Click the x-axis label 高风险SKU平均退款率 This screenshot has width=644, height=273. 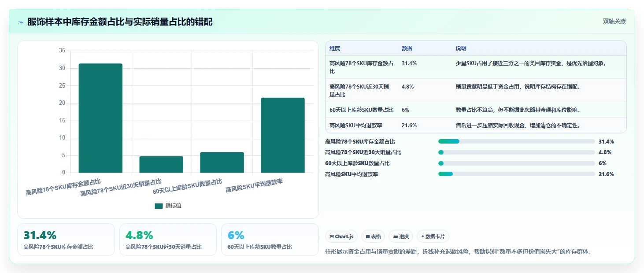(254, 186)
